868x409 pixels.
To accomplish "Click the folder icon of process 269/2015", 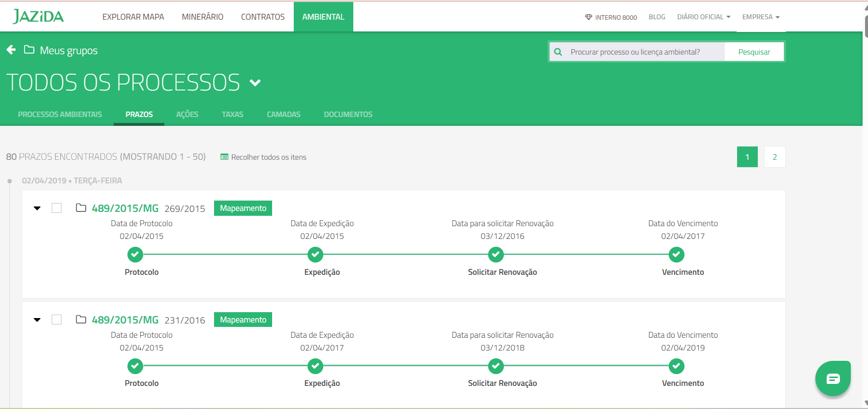I will [x=81, y=208].
